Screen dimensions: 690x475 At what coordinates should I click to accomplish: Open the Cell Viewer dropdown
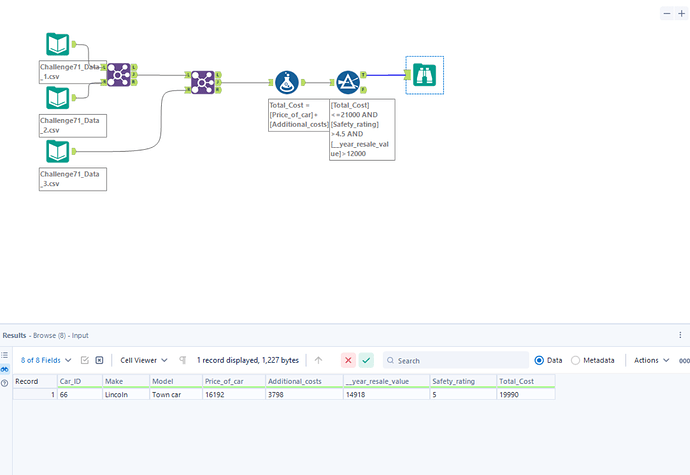pyautogui.click(x=144, y=360)
